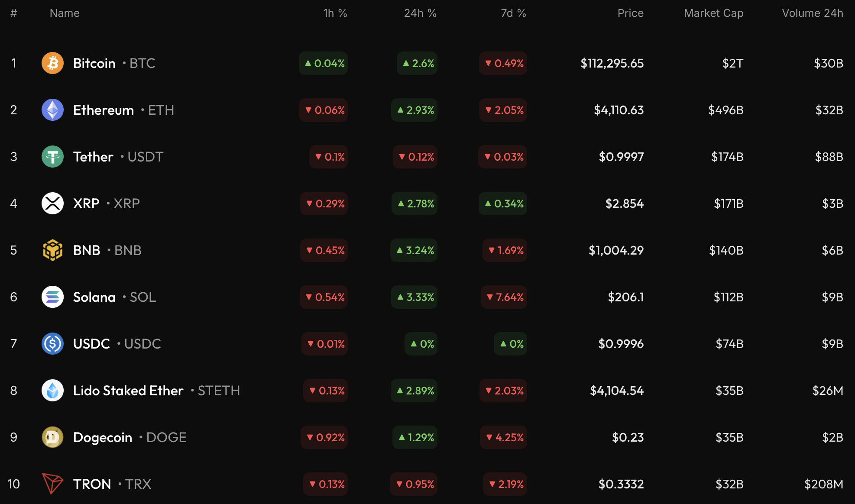Sort by the 1h % column header
The image size is (855, 504).
click(x=335, y=13)
